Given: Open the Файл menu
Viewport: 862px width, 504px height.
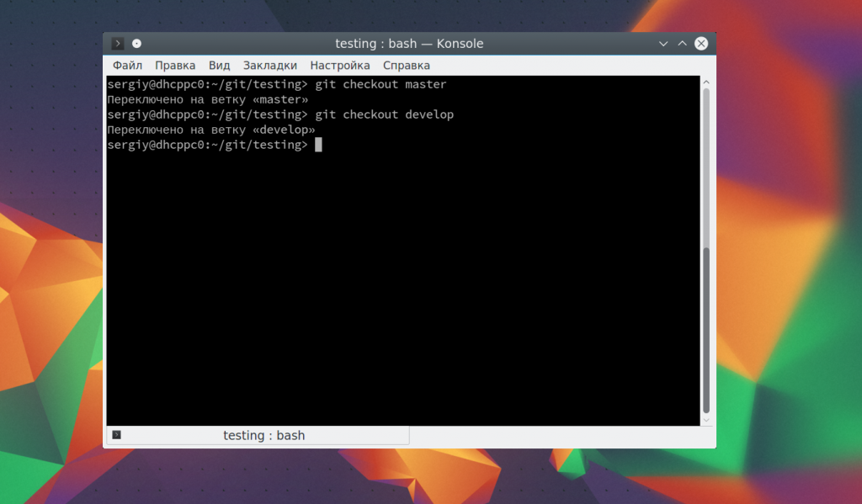Looking at the screenshot, I should [127, 66].
